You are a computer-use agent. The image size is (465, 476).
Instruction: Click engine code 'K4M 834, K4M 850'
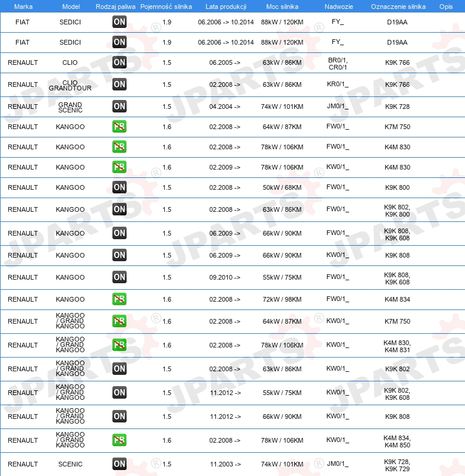pos(397,441)
